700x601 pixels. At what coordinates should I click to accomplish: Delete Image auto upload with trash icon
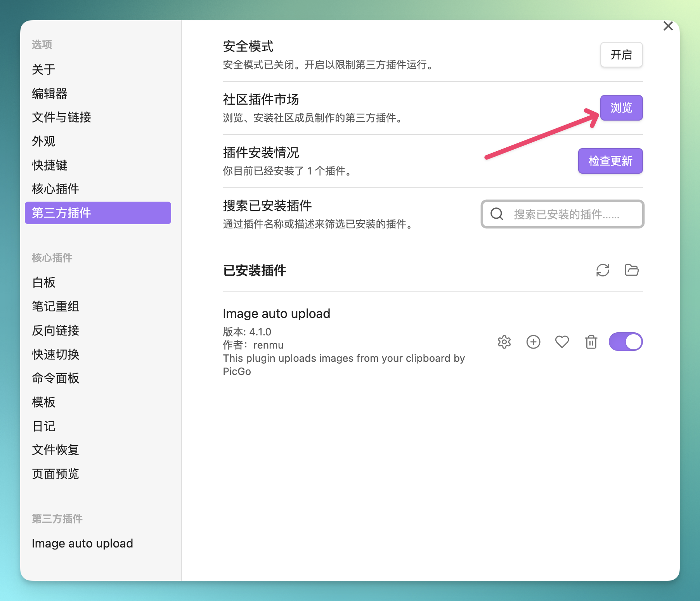(x=591, y=342)
